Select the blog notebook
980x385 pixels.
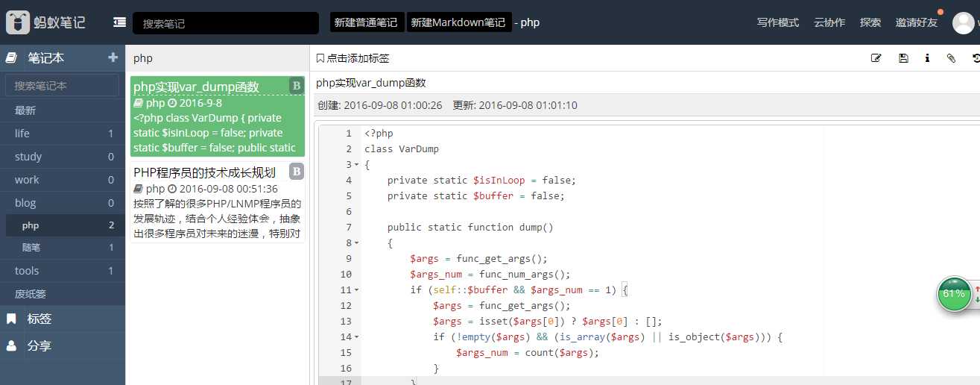(63, 203)
